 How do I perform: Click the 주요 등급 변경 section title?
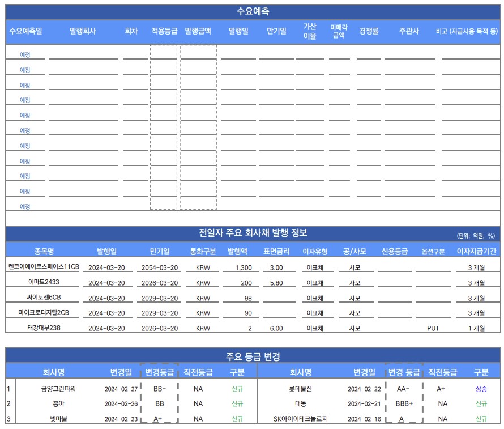click(x=252, y=356)
